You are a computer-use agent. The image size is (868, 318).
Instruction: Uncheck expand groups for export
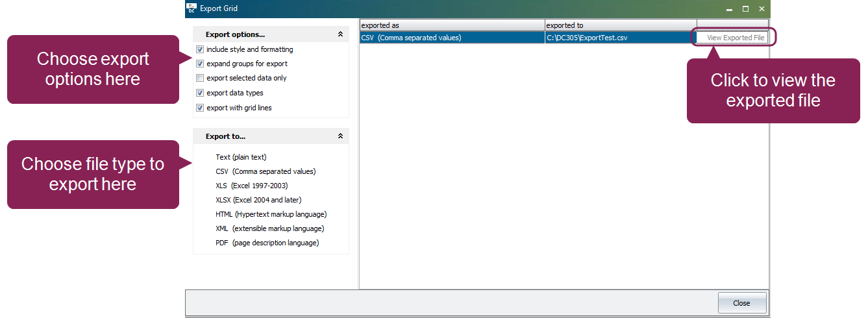pyautogui.click(x=200, y=64)
